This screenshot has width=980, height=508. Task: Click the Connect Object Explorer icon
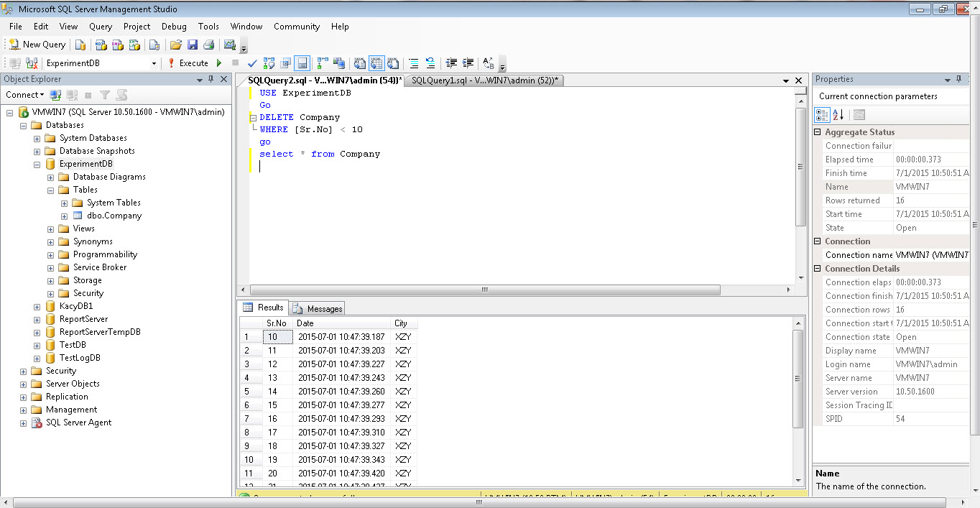tap(55, 95)
